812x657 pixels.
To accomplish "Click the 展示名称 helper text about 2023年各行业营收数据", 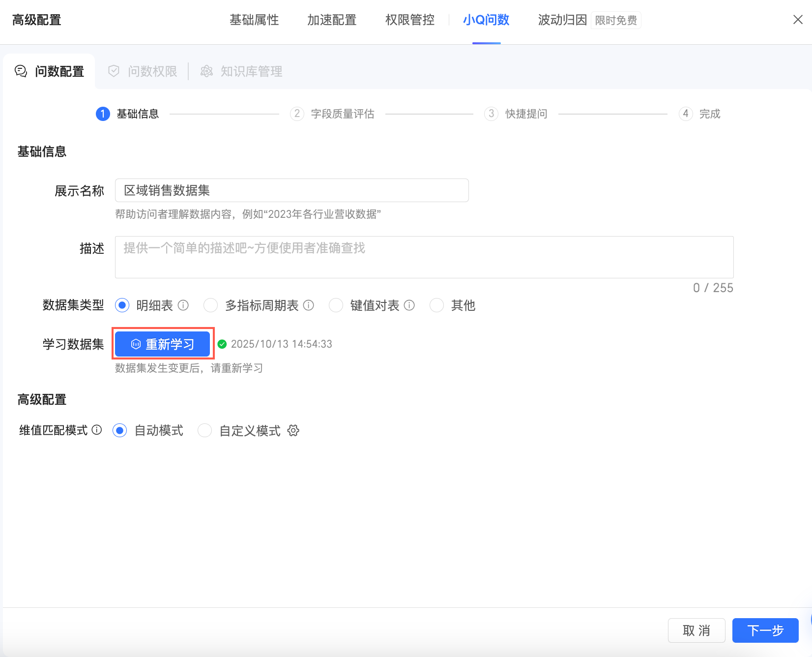I will (248, 214).
